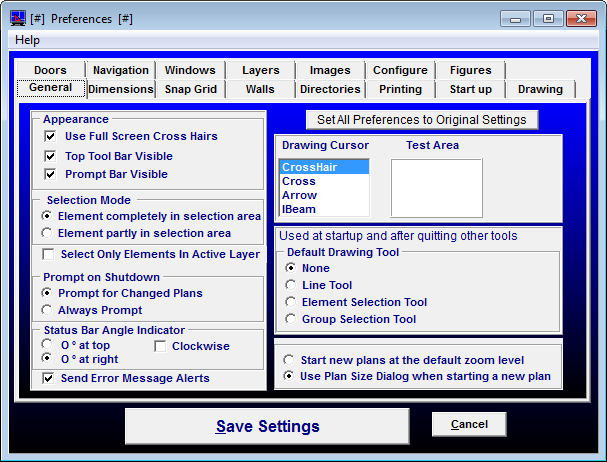Switch to the Drawing tab
This screenshot has height=462, width=607.
pyautogui.click(x=540, y=89)
